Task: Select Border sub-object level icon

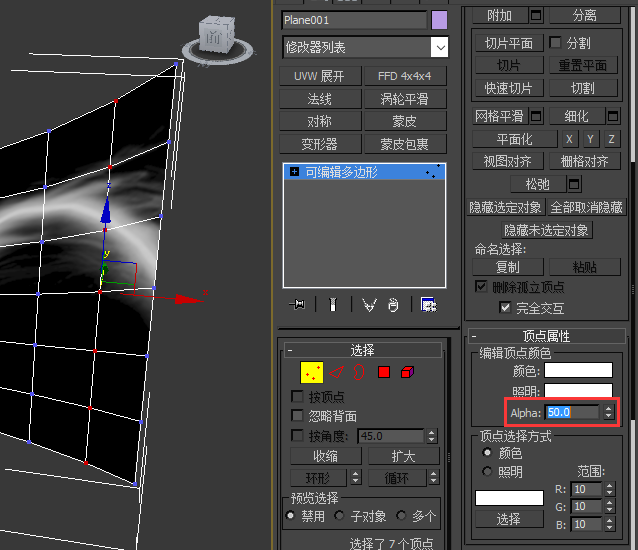Action: [358, 372]
